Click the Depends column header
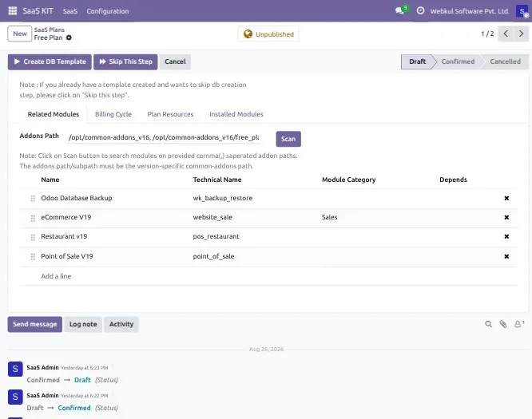The width and height of the screenshot is (532, 419). (453, 180)
